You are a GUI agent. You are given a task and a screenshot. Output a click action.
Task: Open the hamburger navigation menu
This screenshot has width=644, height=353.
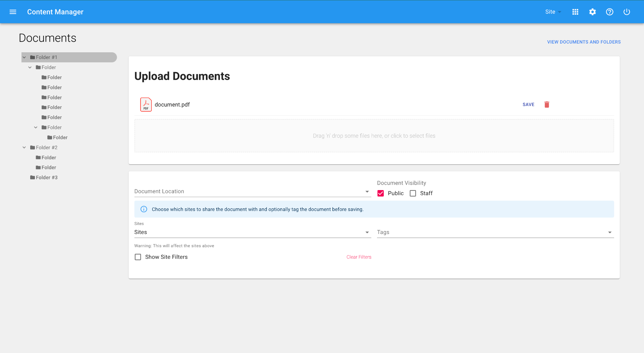(13, 12)
